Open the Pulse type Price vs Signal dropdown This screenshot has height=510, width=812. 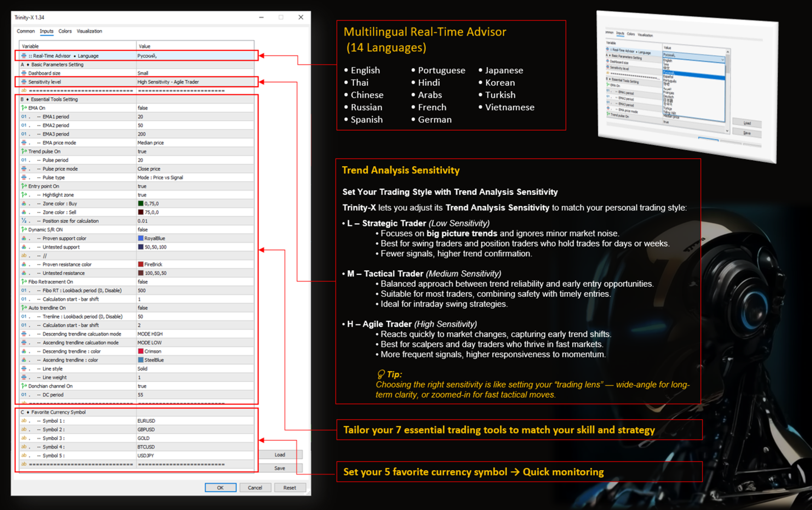(195, 177)
